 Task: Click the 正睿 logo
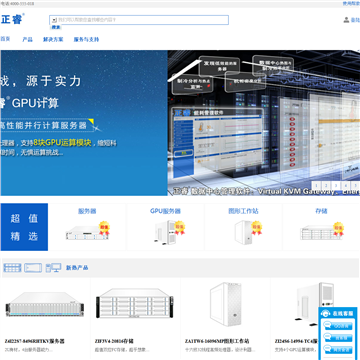pos(12,19)
